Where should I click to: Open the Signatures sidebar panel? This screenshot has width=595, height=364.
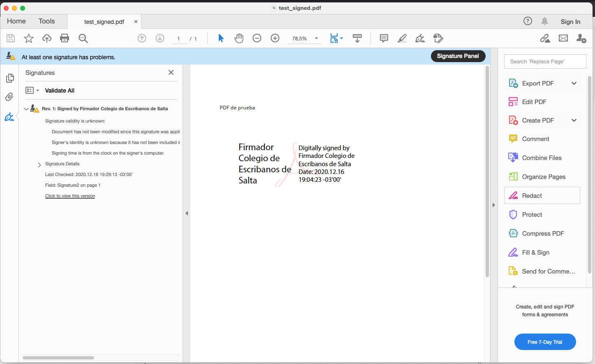pyautogui.click(x=10, y=117)
